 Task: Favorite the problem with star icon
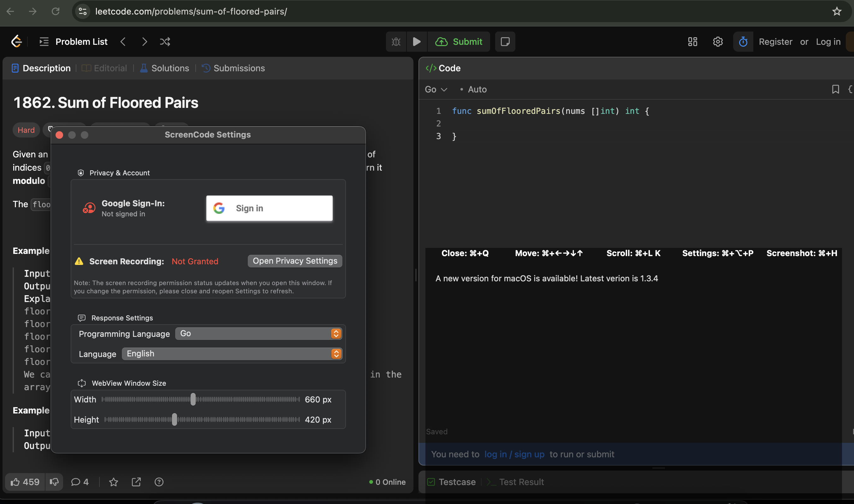tap(114, 482)
